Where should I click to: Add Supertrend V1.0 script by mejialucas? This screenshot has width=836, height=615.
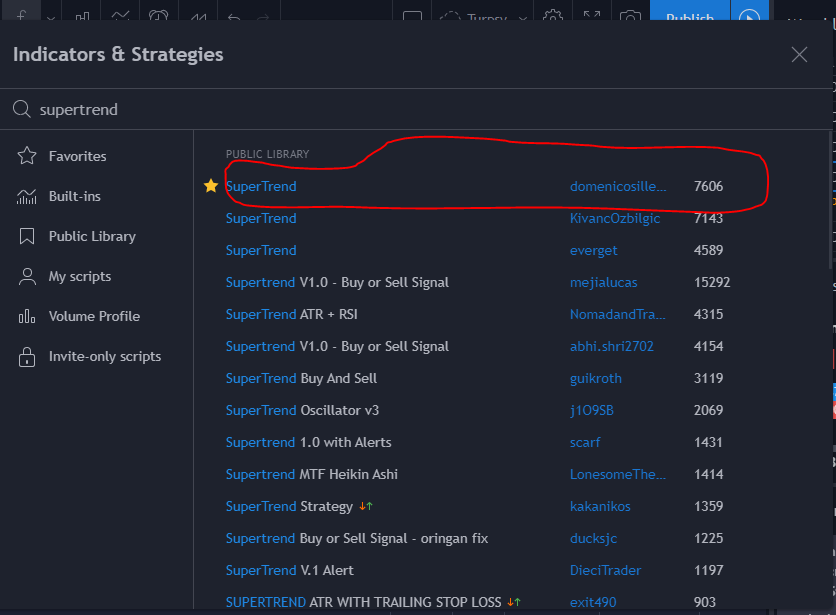337,282
